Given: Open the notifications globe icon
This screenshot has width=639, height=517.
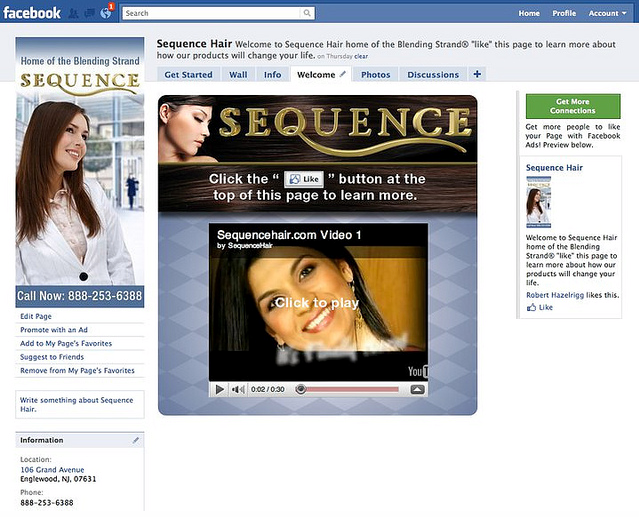Looking at the screenshot, I should pyautogui.click(x=106, y=13).
